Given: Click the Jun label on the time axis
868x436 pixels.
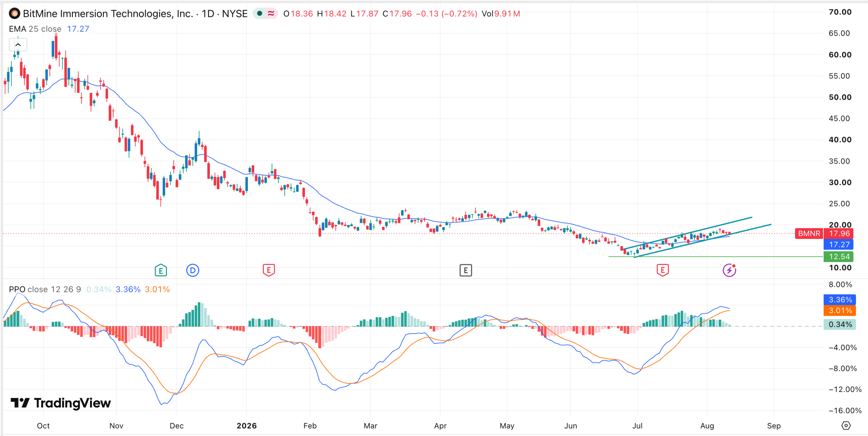Looking at the screenshot, I should (x=570, y=425).
